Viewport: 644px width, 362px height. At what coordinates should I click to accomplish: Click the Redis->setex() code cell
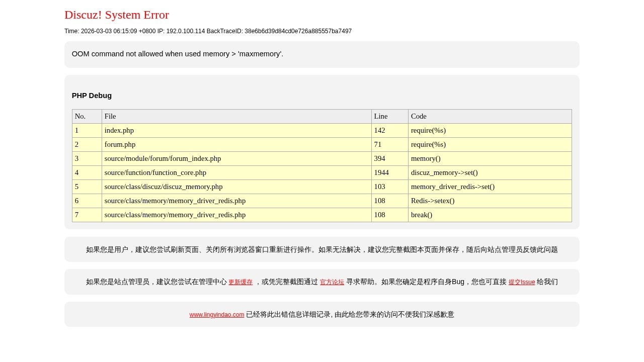pos(433,201)
